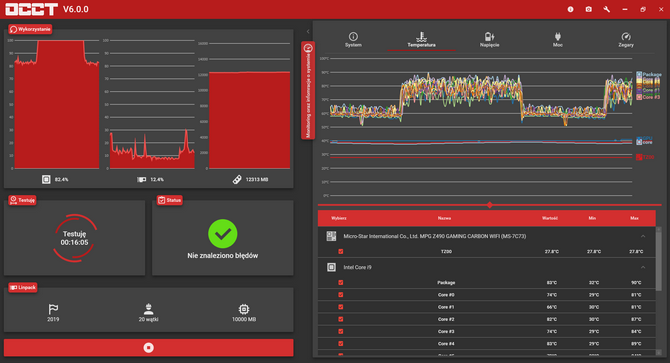Collapse the Intel Core i9 sensor group

(x=643, y=267)
